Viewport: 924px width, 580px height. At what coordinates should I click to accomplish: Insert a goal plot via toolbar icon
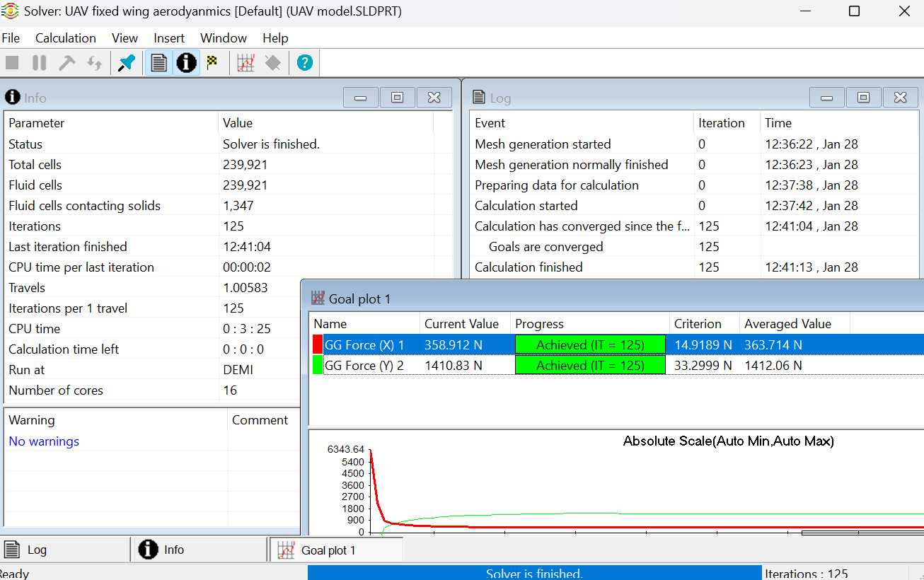[246, 63]
